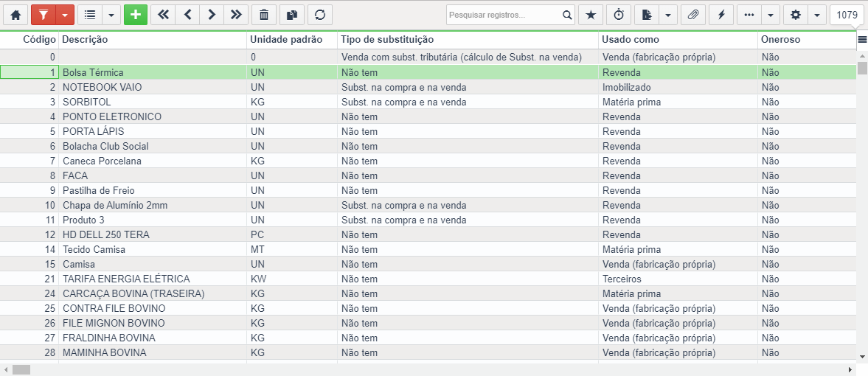
Task: Select the FACA row
Action: click(428, 175)
